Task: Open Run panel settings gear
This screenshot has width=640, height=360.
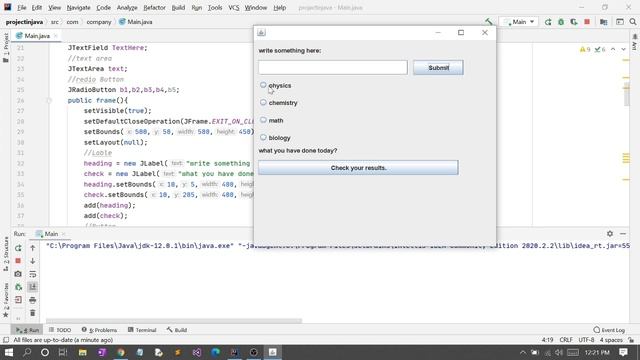Action: pos(610,233)
